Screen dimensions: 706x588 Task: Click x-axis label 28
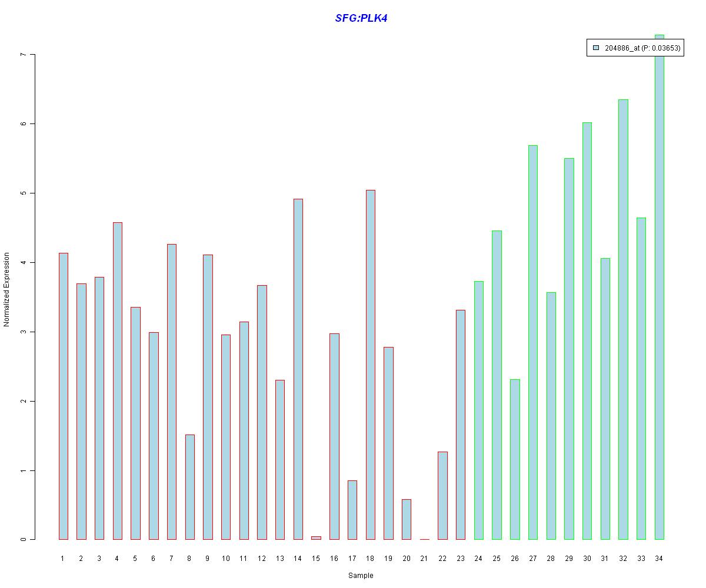551,559
